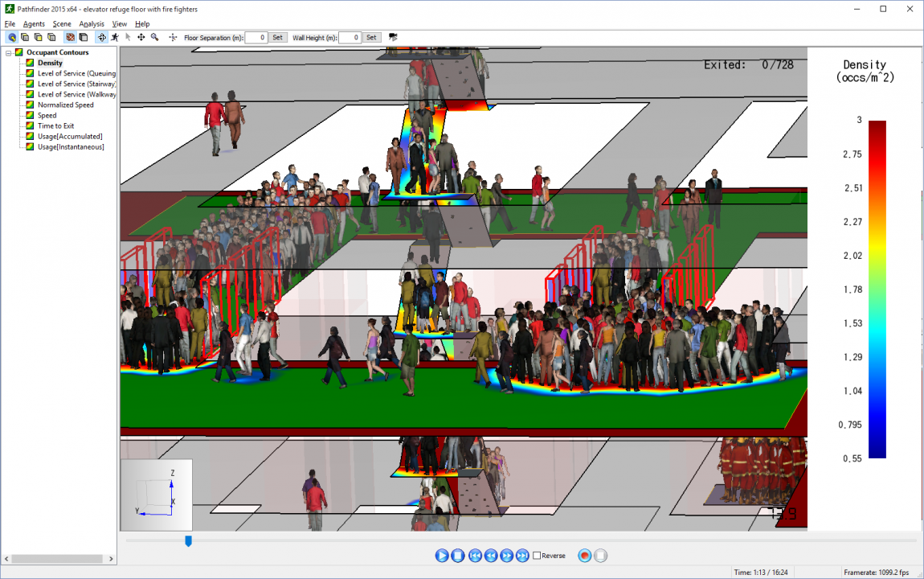
Task: Click the record video red button
Action: (585, 556)
